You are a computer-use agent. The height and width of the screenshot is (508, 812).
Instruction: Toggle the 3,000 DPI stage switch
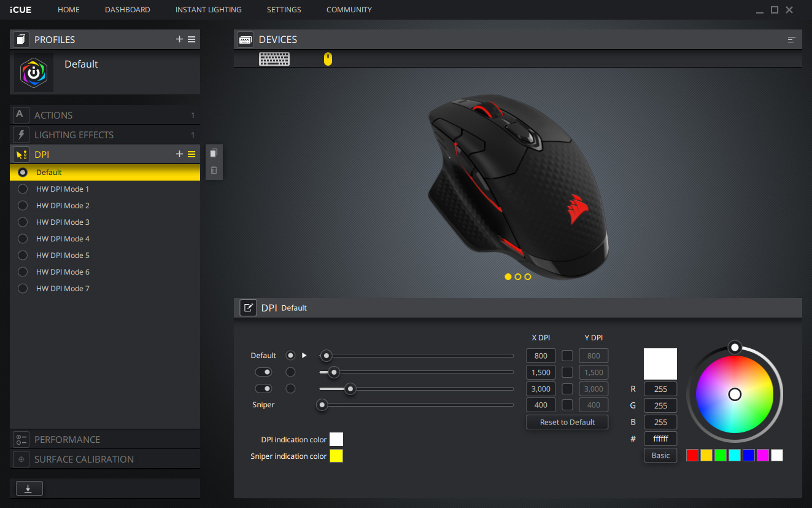(x=263, y=388)
